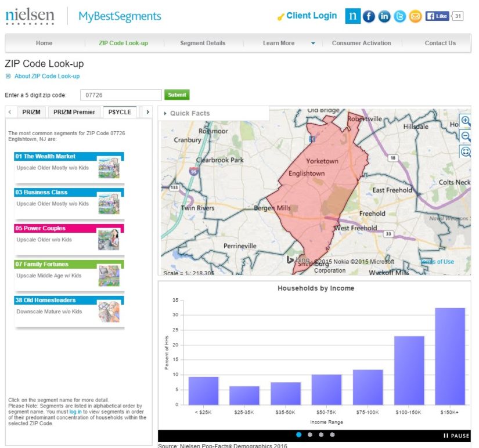Click the zip code input field
This screenshot has width=479, height=448.
click(x=120, y=95)
